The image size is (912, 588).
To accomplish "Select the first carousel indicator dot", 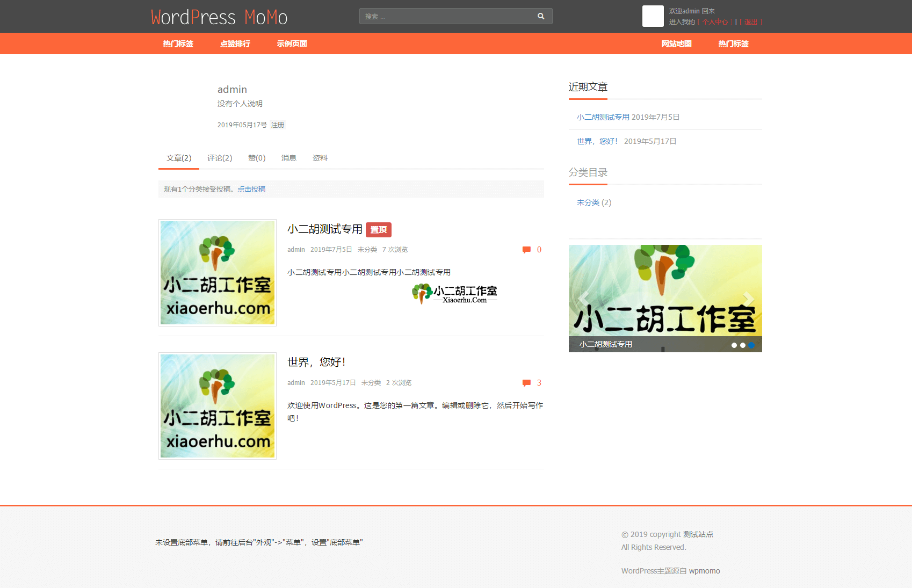I will click(734, 345).
